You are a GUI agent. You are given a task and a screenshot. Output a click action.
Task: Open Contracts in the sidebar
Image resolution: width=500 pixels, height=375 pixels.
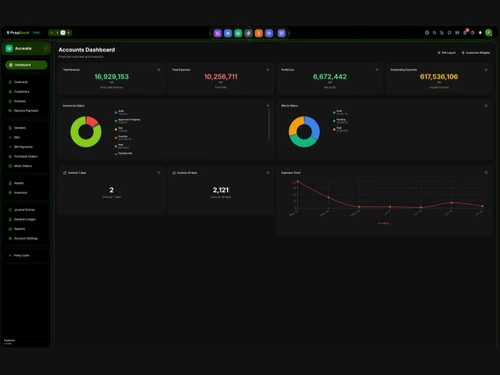click(x=21, y=82)
